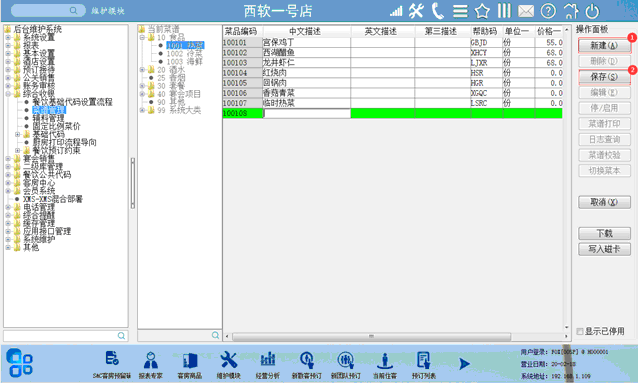Screen dimensions: 638x383
Task: Collapse the 10 食品 category node
Action: 142,37
